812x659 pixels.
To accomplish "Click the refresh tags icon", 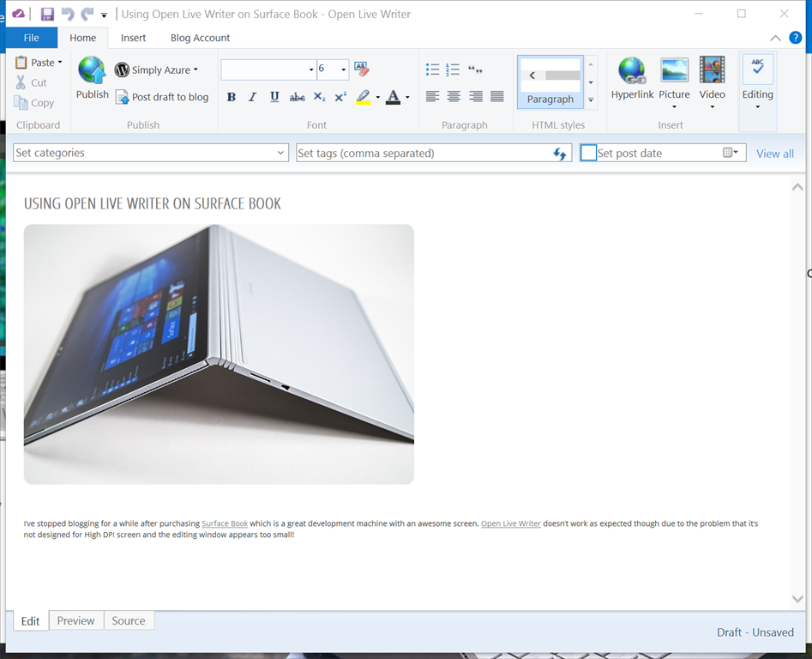I will pyautogui.click(x=560, y=154).
